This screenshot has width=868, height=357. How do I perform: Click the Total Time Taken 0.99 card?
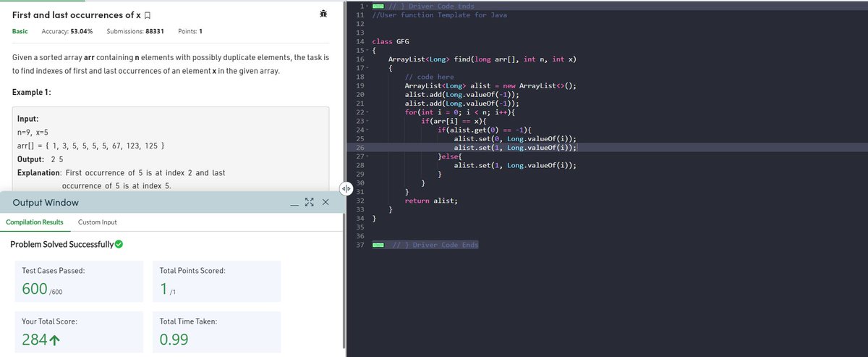216,333
